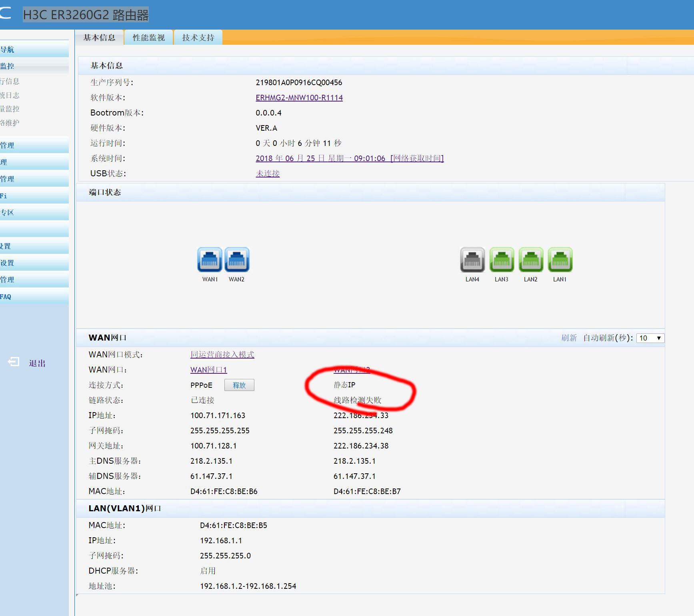Open the FAQ sidebar menu
The image size is (694, 616).
click(34, 297)
